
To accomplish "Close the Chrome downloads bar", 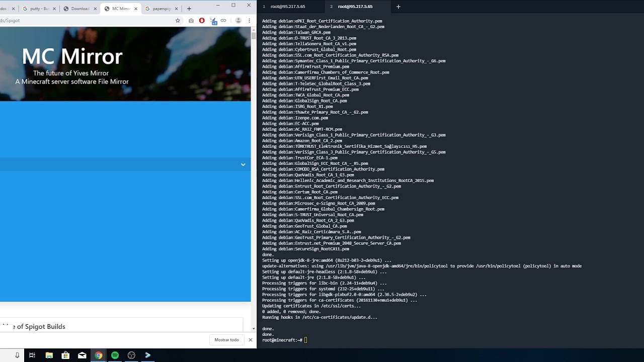I will tap(251, 340).
